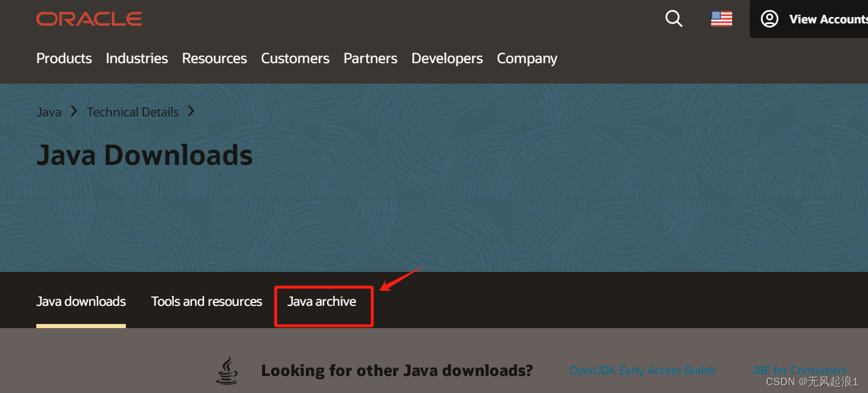868x393 pixels.
Task: Expand the Developers navigation menu
Action: point(447,58)
